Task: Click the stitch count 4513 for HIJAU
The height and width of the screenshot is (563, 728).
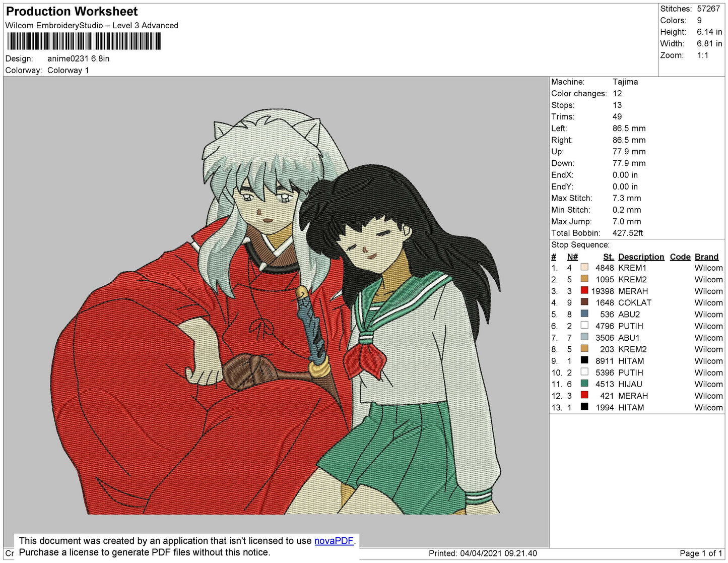Action: pyautogui.click(x=605, y=384)
